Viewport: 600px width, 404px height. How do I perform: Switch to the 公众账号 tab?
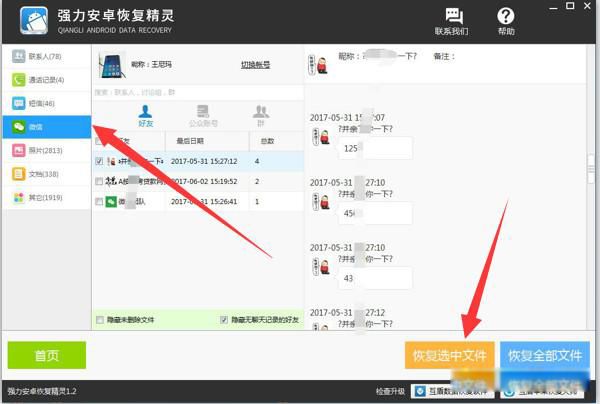point(202,115)
